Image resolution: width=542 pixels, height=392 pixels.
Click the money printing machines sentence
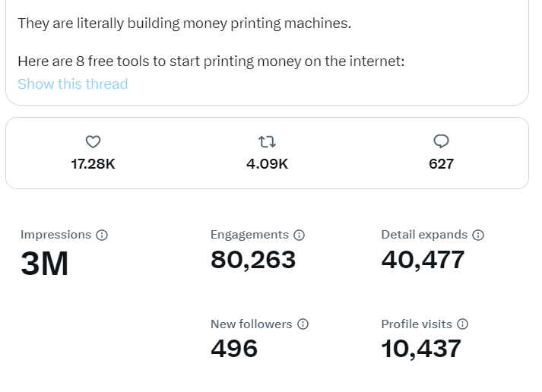(185, 24)
